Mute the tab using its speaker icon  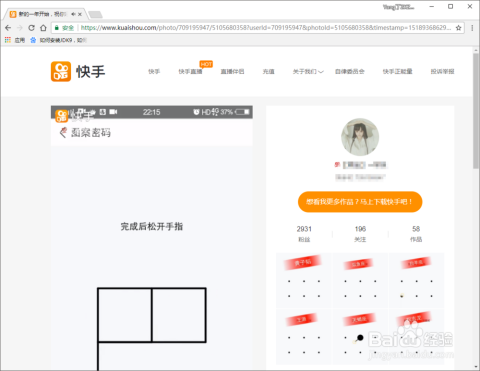[73, 14]
